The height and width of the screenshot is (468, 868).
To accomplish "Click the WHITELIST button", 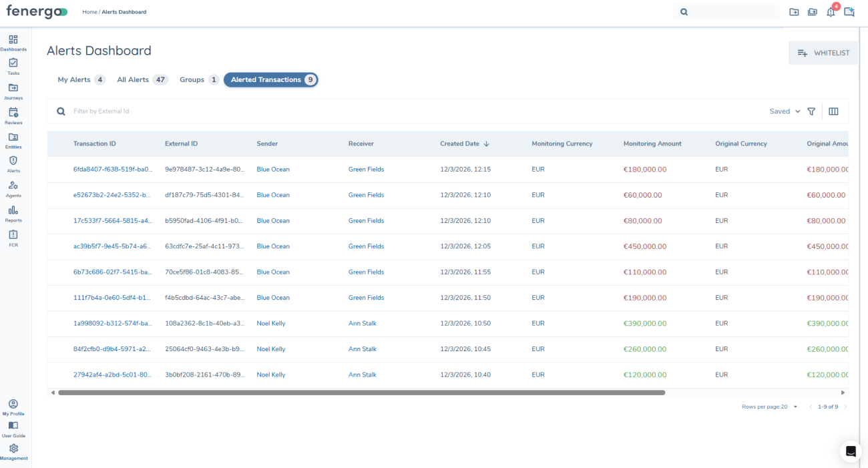I will coord(823,53).
